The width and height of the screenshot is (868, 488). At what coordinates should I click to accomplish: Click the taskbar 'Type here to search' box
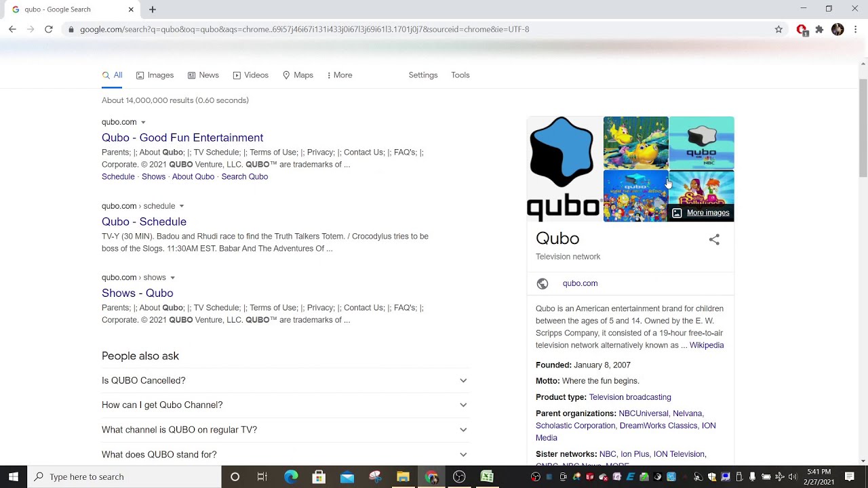click(124, 476)
